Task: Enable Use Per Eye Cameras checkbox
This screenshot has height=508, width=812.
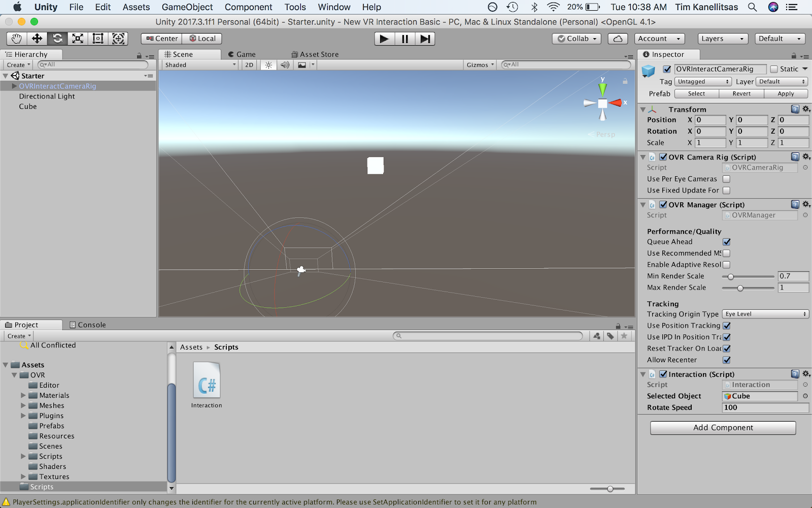Action: [x=726, y=179]
